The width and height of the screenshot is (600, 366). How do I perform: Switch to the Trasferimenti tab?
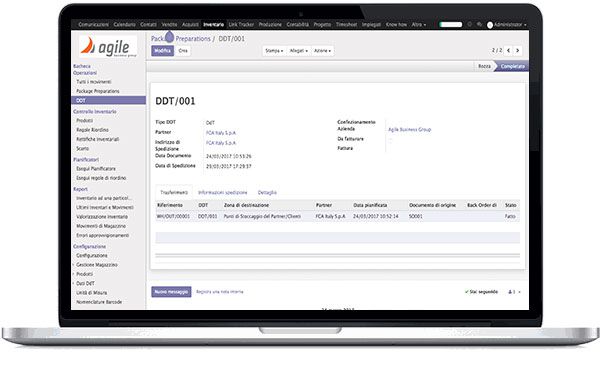174,193
